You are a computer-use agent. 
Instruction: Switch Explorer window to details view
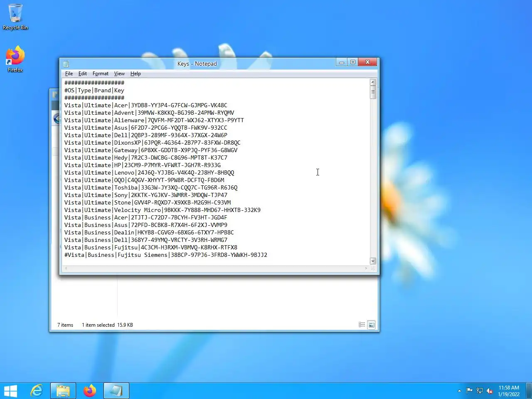[x=362, y=325]
